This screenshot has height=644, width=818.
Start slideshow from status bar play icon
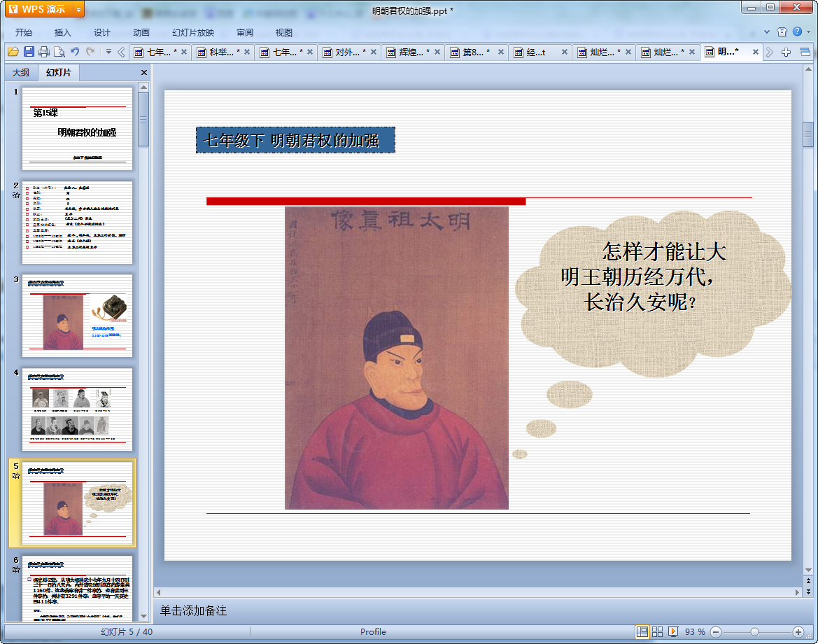[673, 632]
